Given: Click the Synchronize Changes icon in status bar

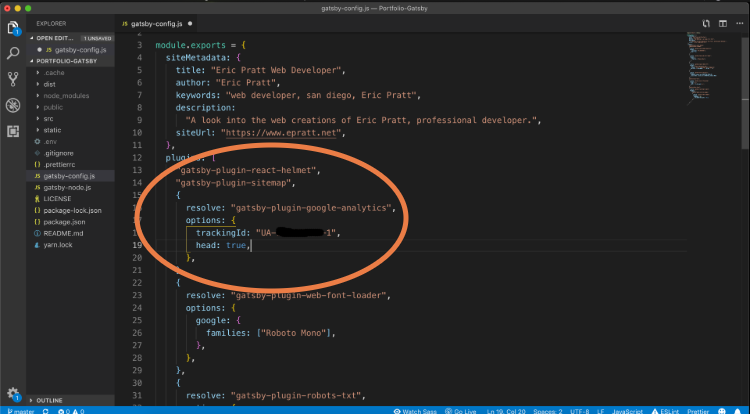Looking at the screenshot, I should (45, 411).
